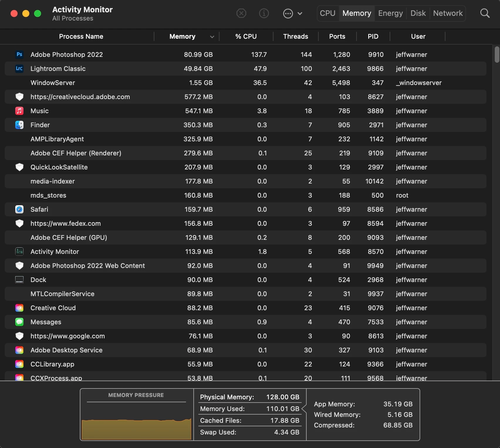The width and height of the screenshot is (500, 448).
Task: Click the QuickLookSatellite shield icon
Action: tap(19, 167)
